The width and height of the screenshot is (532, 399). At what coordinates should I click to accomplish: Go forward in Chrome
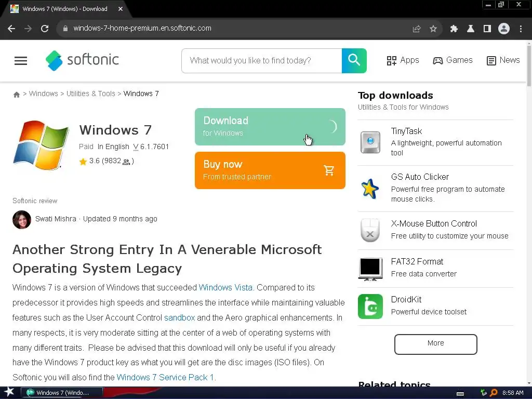coord(28,29)
